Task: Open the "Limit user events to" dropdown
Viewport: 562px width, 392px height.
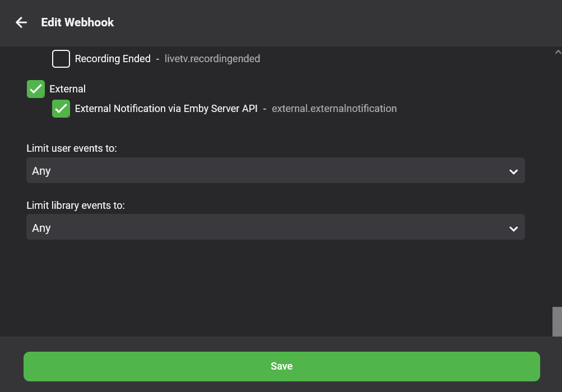Action: [276, 170]
